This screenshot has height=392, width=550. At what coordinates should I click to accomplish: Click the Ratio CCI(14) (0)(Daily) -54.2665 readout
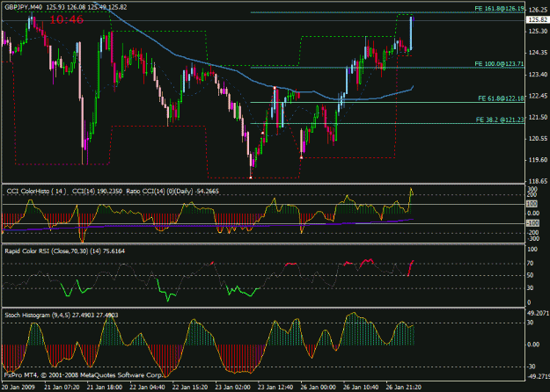tap(172, 192)
